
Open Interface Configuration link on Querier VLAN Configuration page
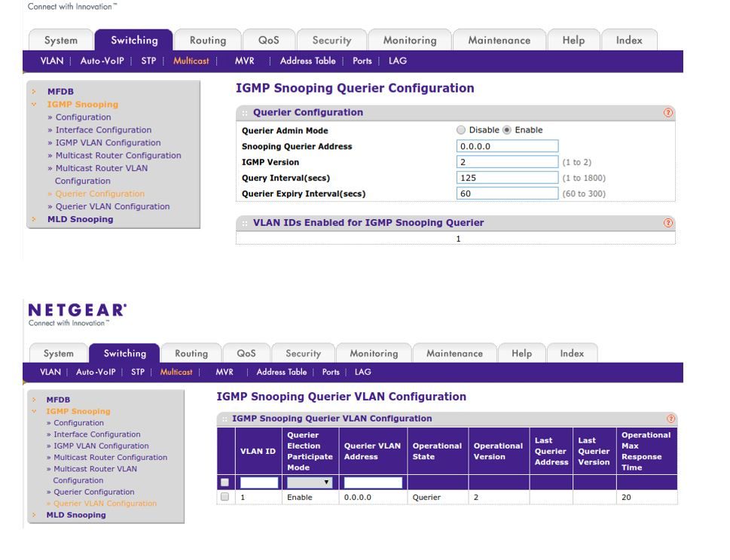(96, 434)
